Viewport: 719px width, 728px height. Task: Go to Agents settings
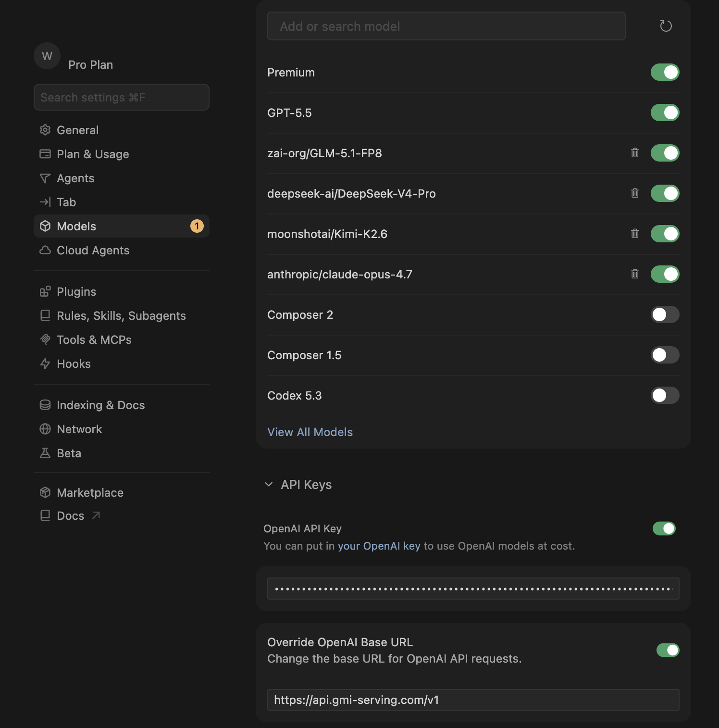pos(122,178)
